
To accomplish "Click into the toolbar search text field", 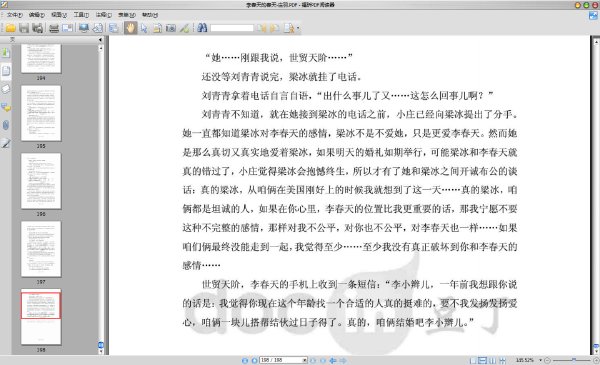I will click(x=232, y=28).
